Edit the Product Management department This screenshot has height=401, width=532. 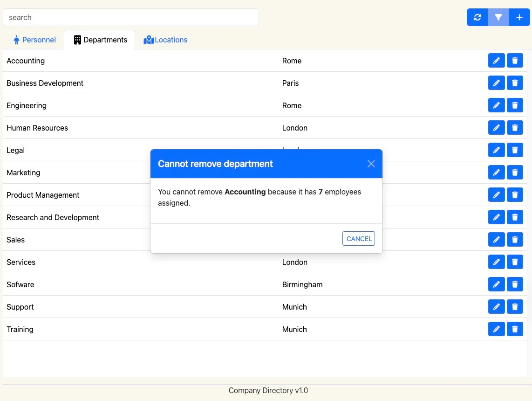496,195
